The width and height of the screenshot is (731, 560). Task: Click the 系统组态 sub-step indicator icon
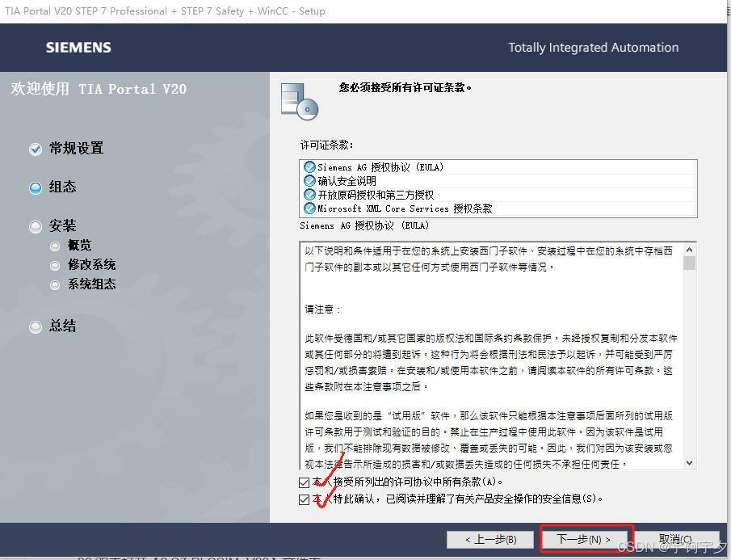pos(55,285)
